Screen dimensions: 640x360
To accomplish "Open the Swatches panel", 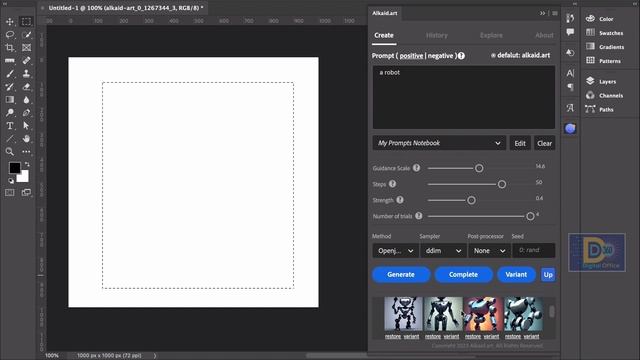I will [605, 33].
